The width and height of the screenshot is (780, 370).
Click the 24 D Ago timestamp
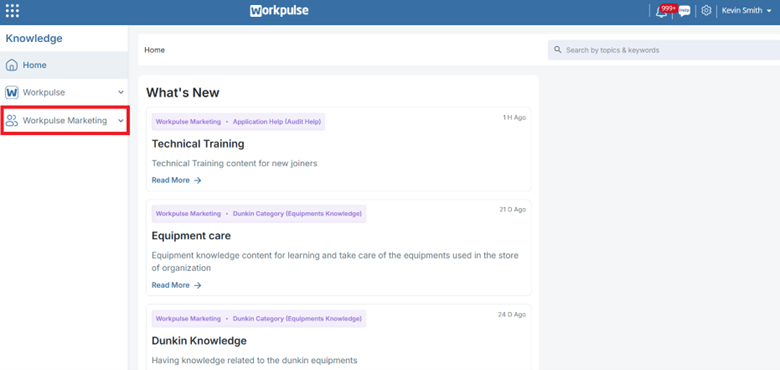click(513, 315)
